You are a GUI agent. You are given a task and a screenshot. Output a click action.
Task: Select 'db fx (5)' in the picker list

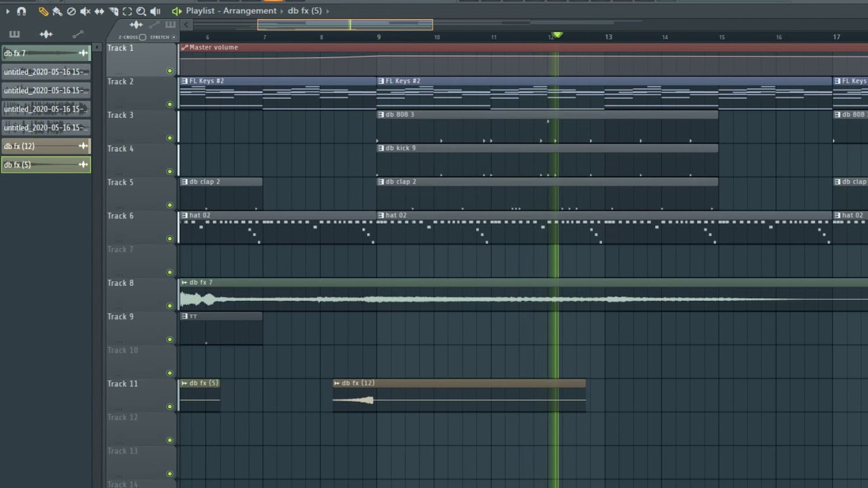[x=46, y=165]
